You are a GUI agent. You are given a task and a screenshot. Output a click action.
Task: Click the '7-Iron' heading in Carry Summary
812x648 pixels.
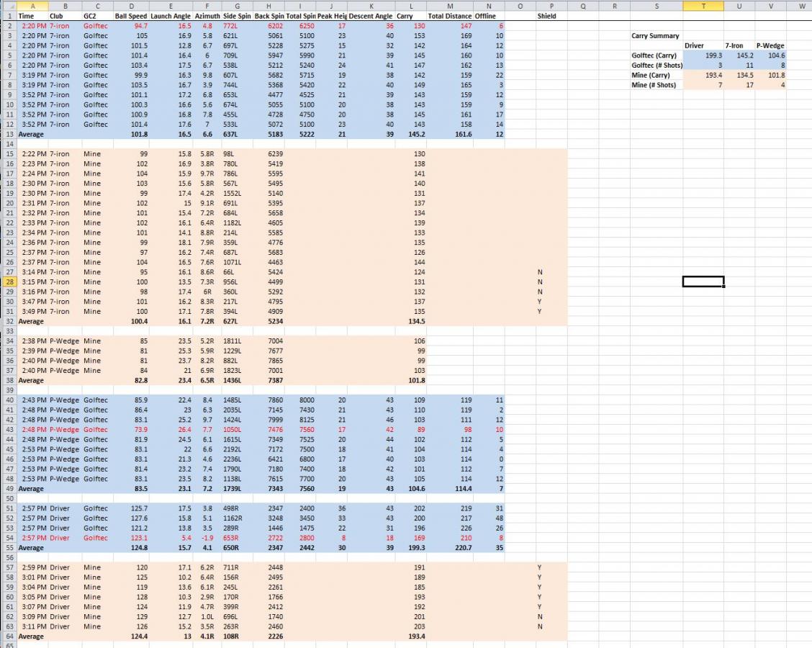click(739, 45)
